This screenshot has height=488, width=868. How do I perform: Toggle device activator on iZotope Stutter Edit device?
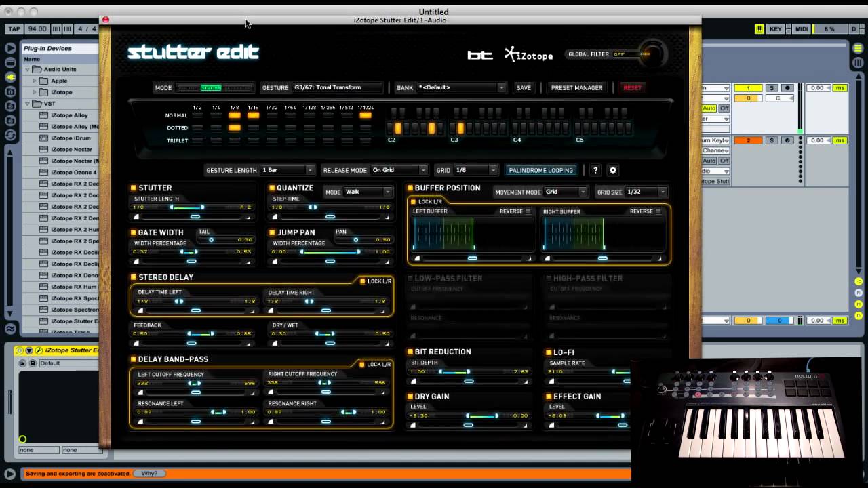(20, 350)
